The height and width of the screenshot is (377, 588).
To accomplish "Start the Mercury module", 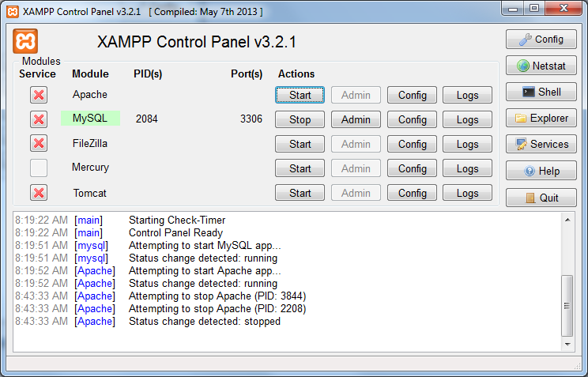I will (300, 168).
